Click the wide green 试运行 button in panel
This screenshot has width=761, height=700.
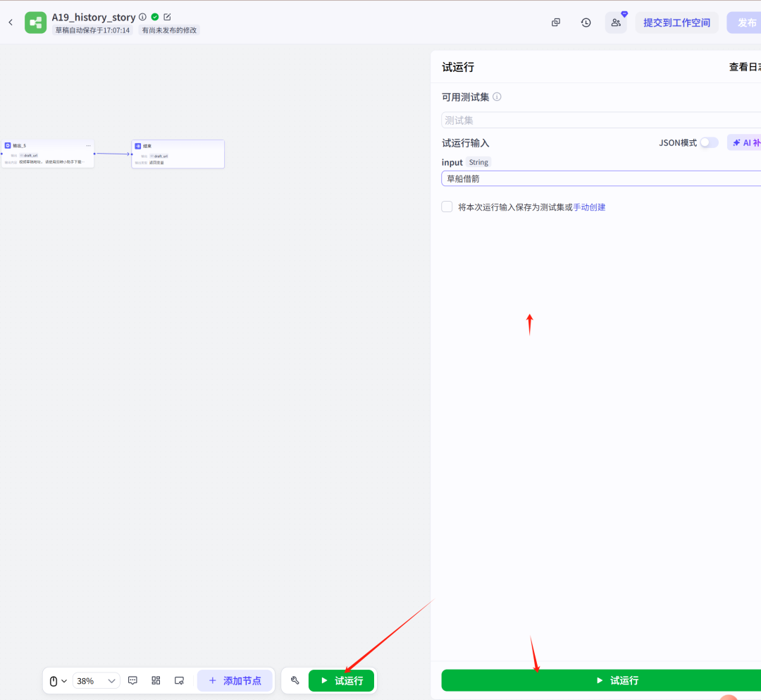[601, 680]
